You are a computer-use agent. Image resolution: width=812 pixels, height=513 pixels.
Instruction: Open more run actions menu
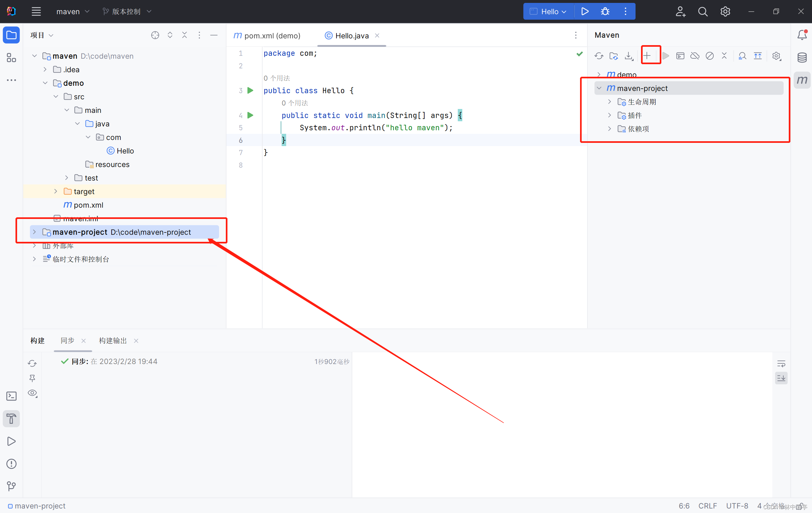626,12
